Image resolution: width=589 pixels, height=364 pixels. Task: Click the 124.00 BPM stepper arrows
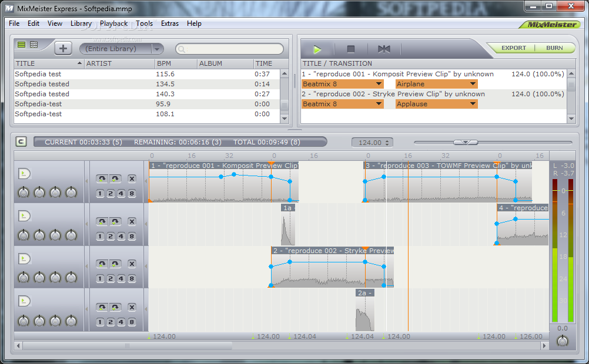pos(387,143)
